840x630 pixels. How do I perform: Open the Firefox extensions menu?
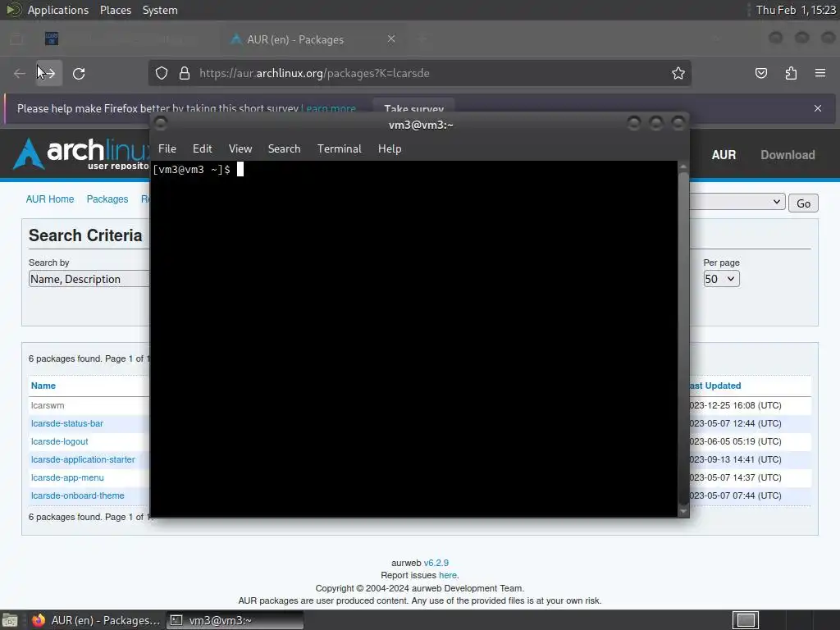(x=791, y=73)
